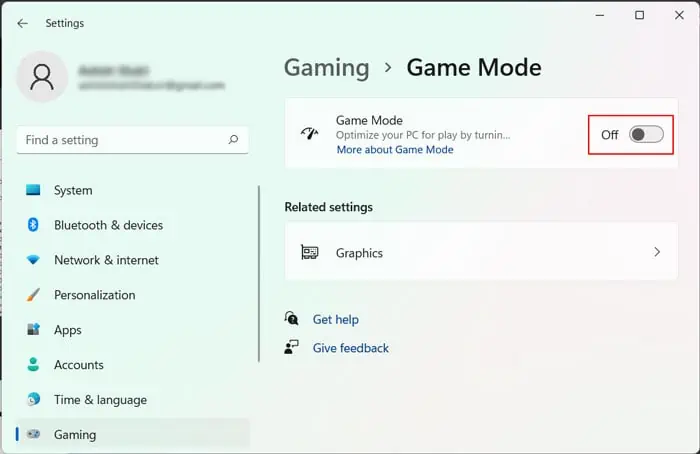Open Bluetooth & devices section
This screenshot has width=700, height=454.
[x=133, y=225]
